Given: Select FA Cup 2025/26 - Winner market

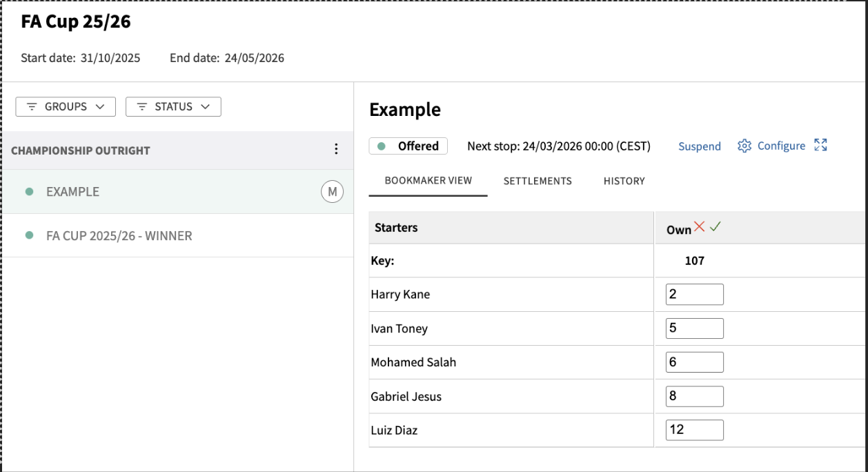Looking at the screenshot, I should (x=119, y=235).
